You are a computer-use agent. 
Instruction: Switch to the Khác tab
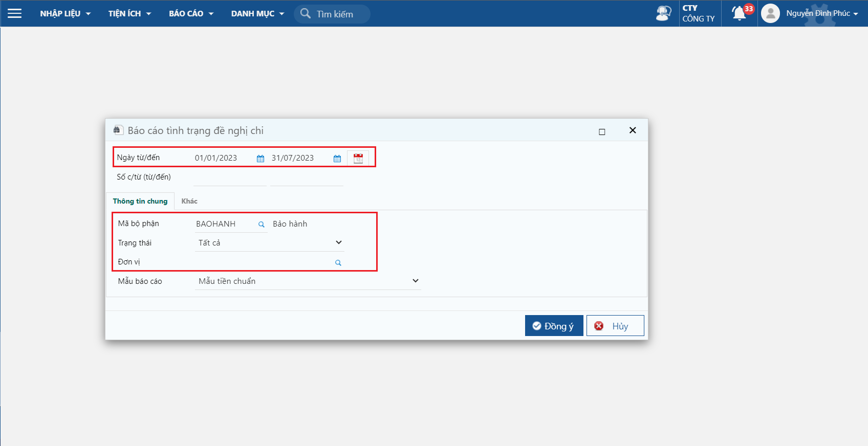point(189,201)
